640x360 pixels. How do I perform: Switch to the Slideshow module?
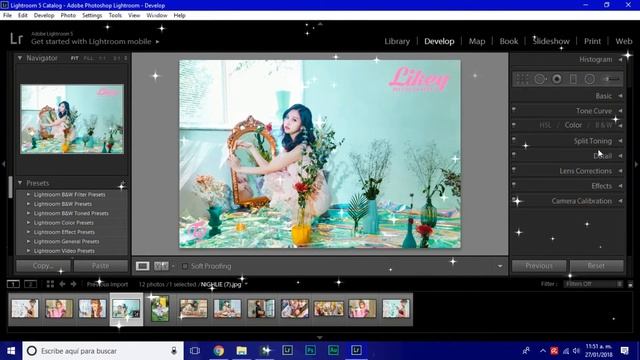coord(551,41)
